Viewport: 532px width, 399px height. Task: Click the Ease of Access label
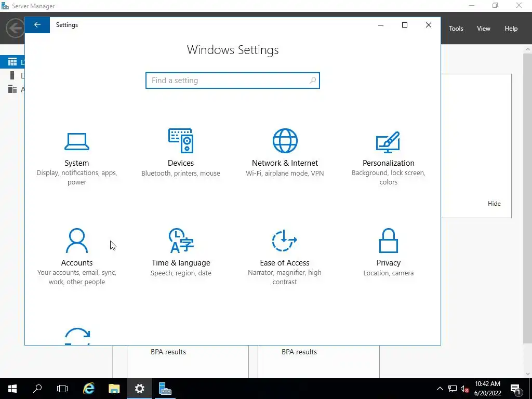pos(285,262)
